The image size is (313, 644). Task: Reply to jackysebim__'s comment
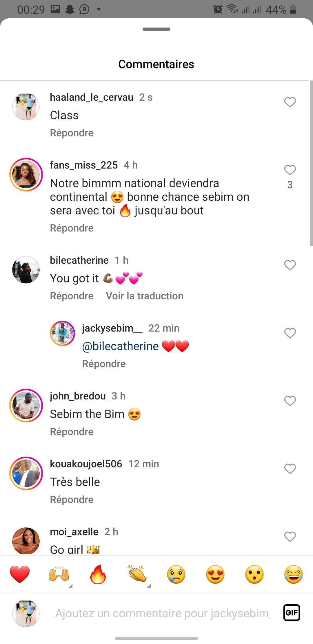(104, 364)
